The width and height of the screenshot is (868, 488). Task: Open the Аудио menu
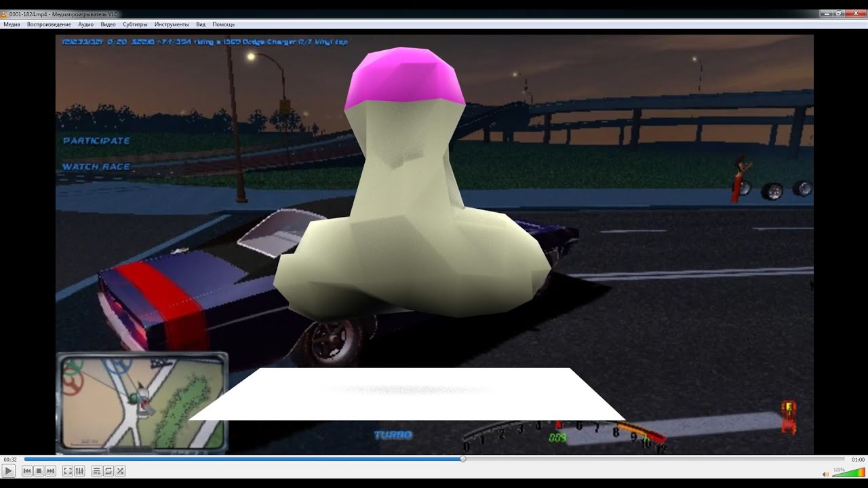click(86, 24)
